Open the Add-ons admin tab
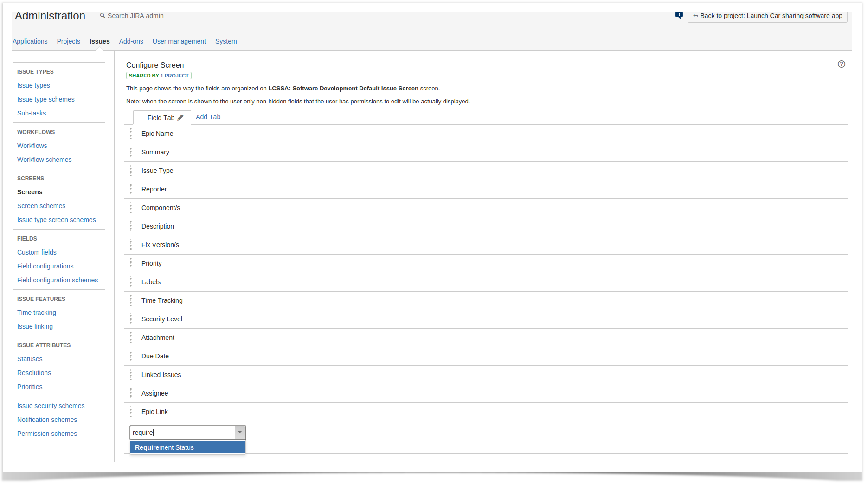This screenshot has width=868, height=485. pos(131,41)
